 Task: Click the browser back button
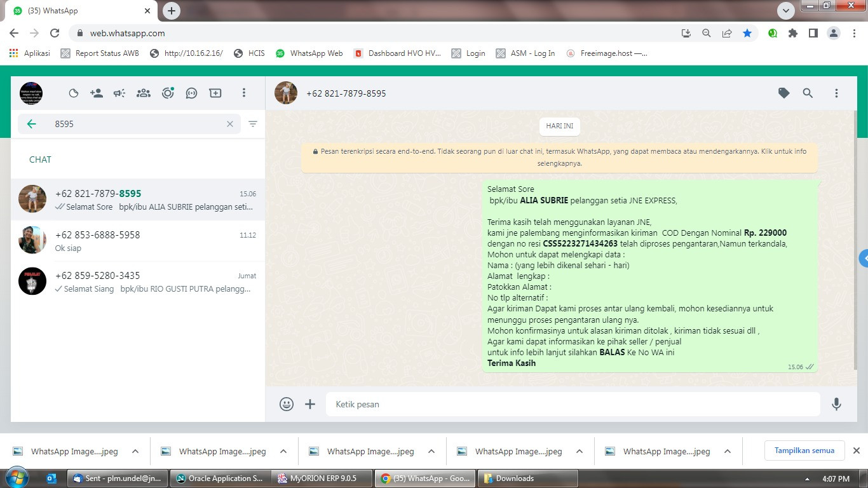(x=14, y=33)
